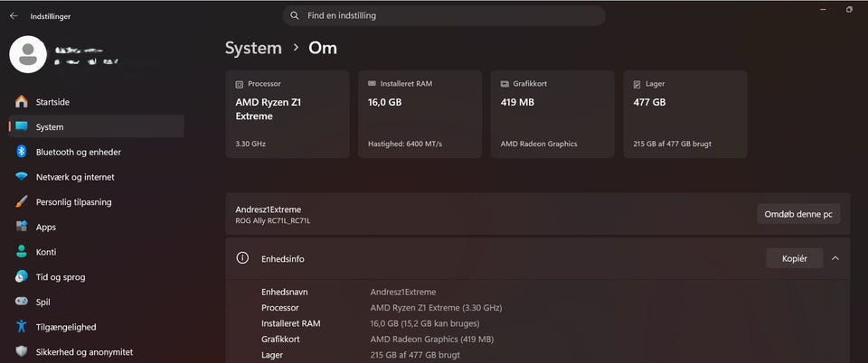Click the Tilgængelighed accessibility icon

(22, 327)
